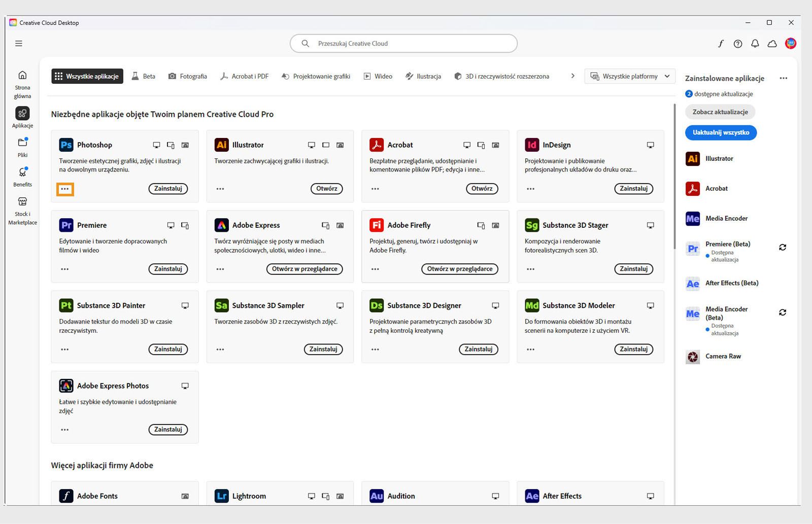Screen dimensions: 812x524
Task: Click the Lightroom app icon
Action: [221, 496]
